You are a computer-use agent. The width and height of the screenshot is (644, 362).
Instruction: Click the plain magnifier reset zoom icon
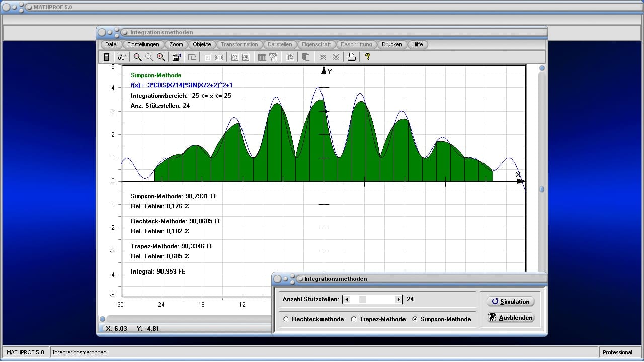click(149, 57)
